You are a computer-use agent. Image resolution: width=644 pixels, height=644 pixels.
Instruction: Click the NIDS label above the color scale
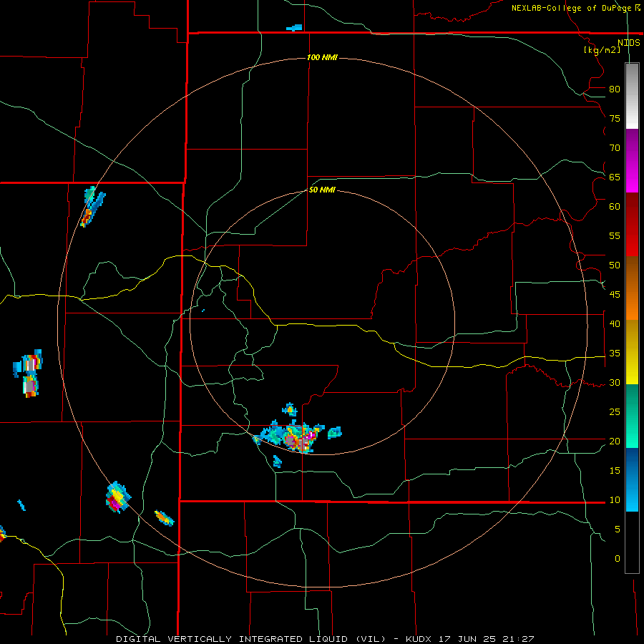629,43
